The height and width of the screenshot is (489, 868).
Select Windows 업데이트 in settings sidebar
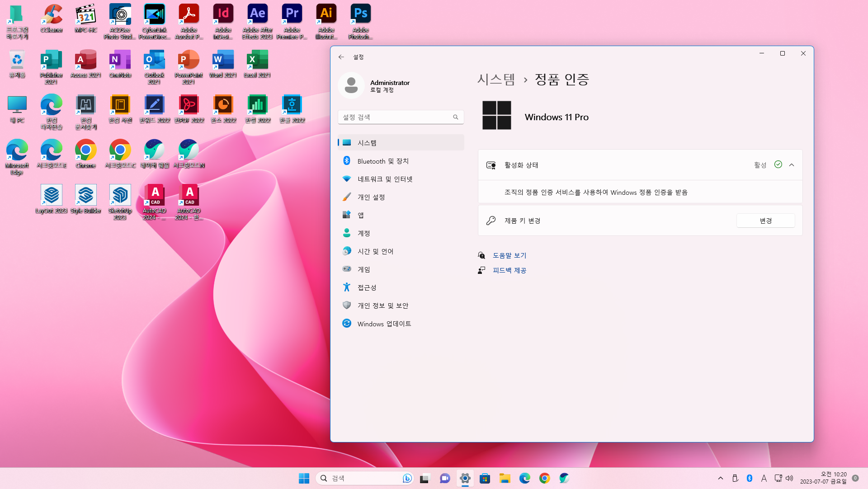[384, 324]
